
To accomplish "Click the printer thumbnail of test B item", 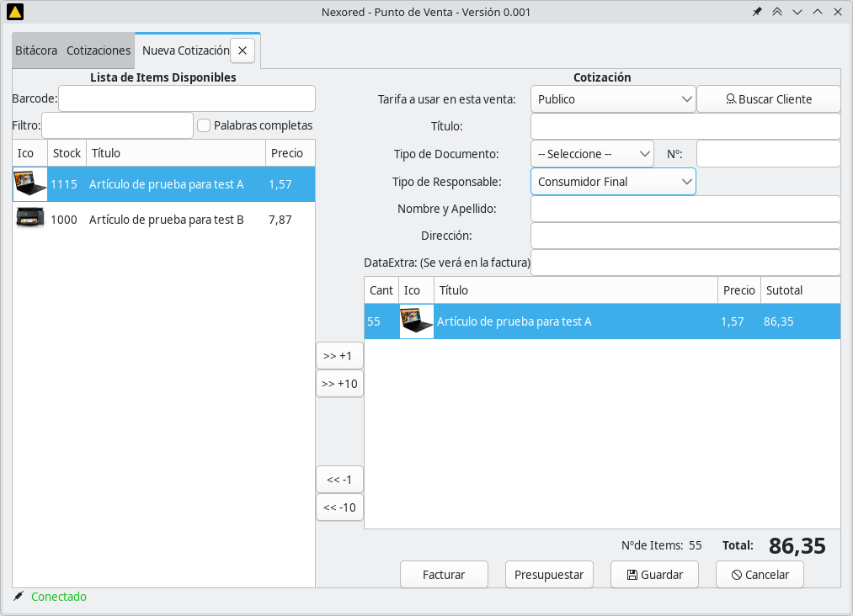I will [29, 219].
